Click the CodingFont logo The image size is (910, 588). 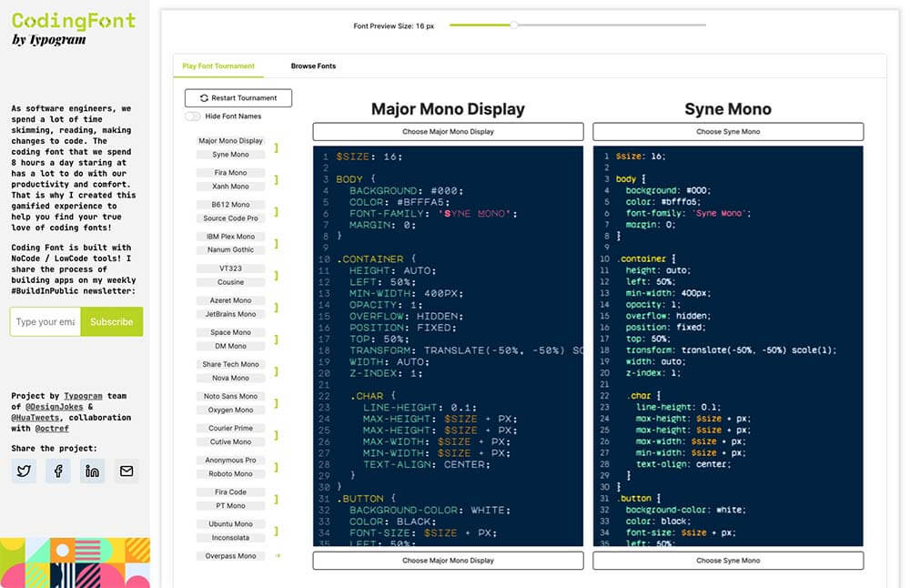74,21
